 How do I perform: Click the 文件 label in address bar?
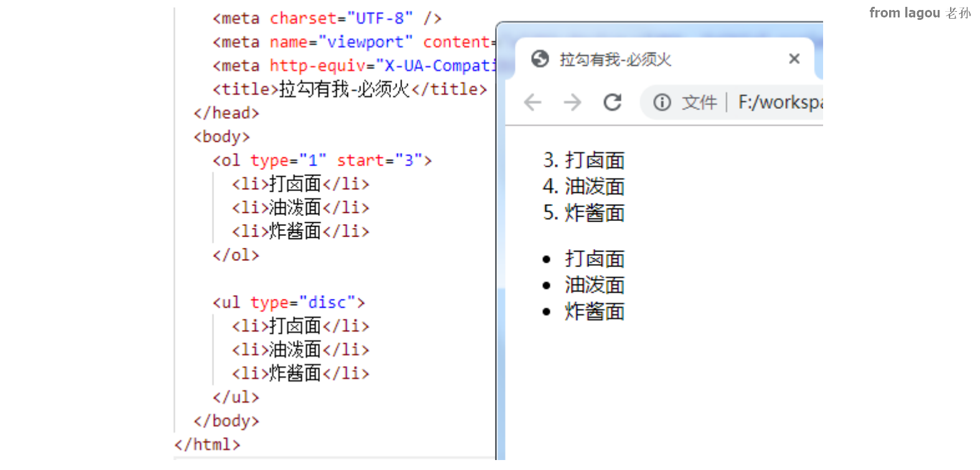[x=699, y=102]
